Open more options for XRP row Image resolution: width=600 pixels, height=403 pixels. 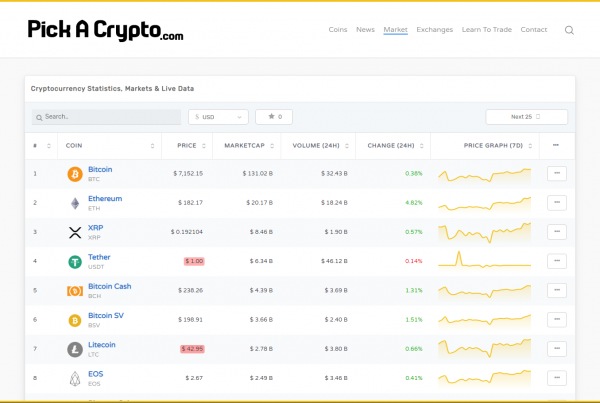[x=557, y=232]
